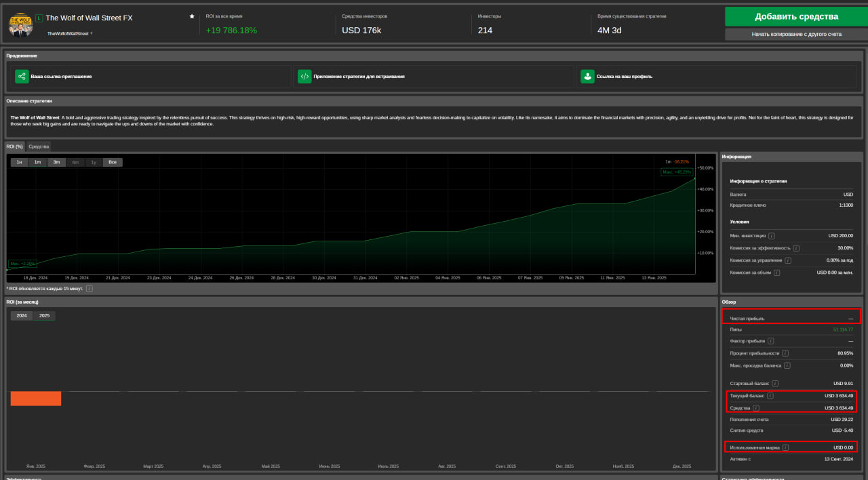Show info for Использованная маржа

(785, 447)
